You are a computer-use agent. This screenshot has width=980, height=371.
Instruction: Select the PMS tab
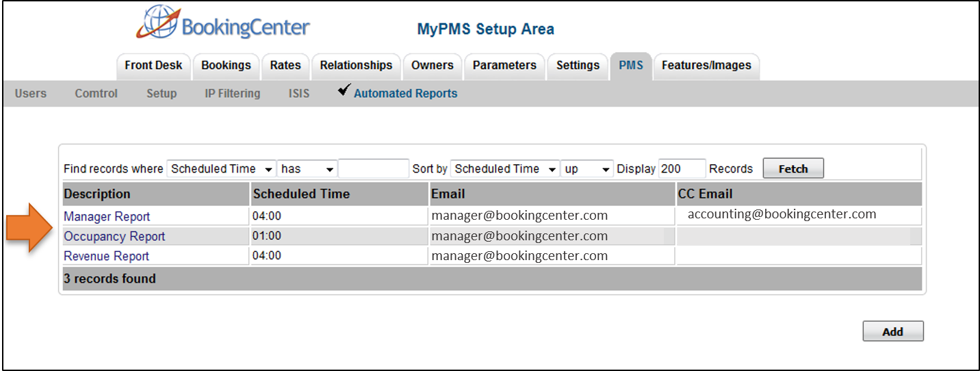(631, 66)
